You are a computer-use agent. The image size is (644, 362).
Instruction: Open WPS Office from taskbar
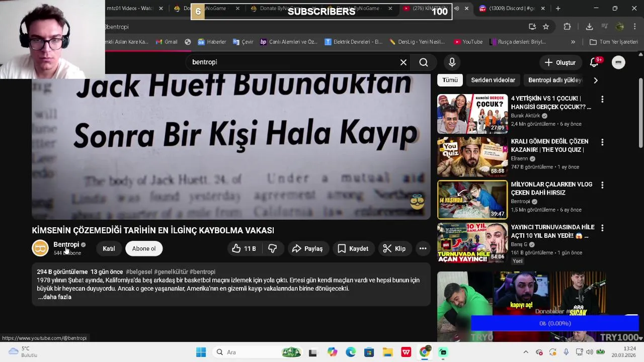point(406,352)
